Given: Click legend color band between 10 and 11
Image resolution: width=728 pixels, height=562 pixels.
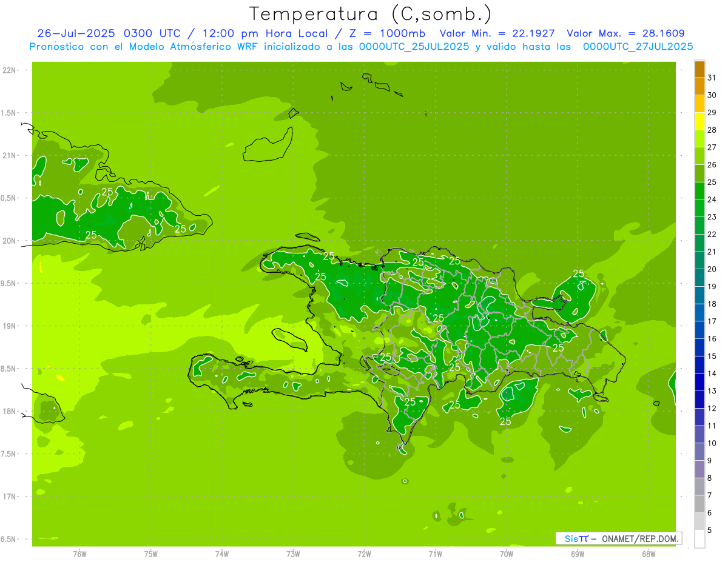Looking at the screenshot, I should (x=699, y=435).
